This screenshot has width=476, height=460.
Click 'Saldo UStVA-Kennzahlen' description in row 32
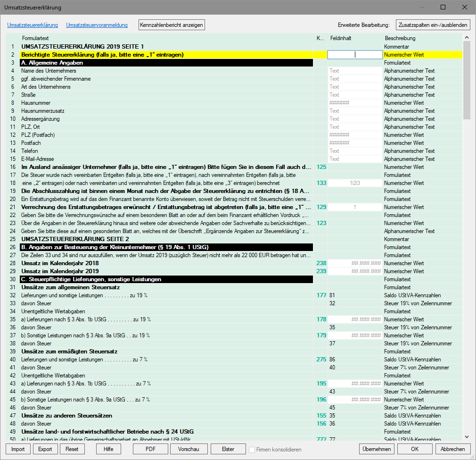coord(412,295)
